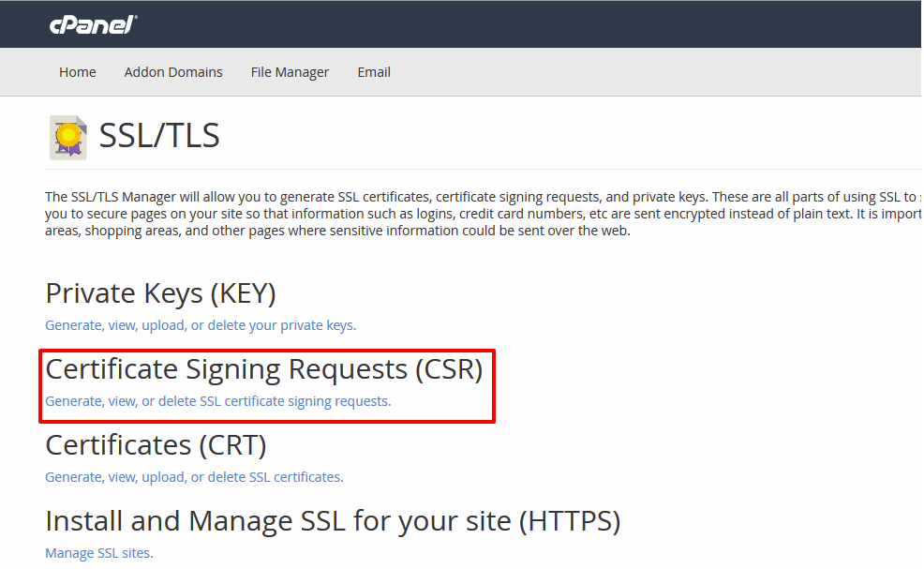Click description line starting 'areas, shopping areas'

click(337, 231)
